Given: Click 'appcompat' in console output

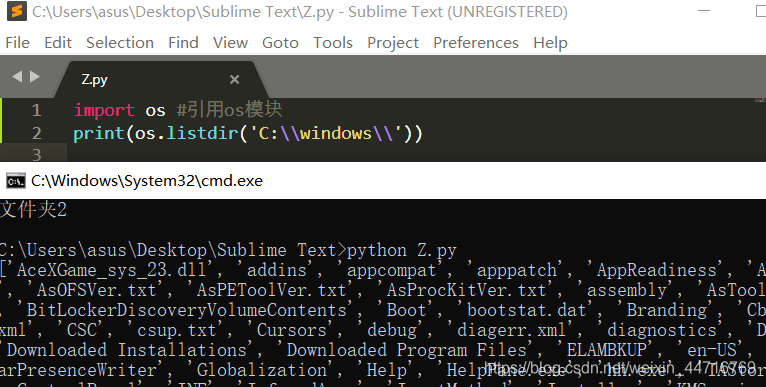Looking at the screenshot, I should 391,270.
